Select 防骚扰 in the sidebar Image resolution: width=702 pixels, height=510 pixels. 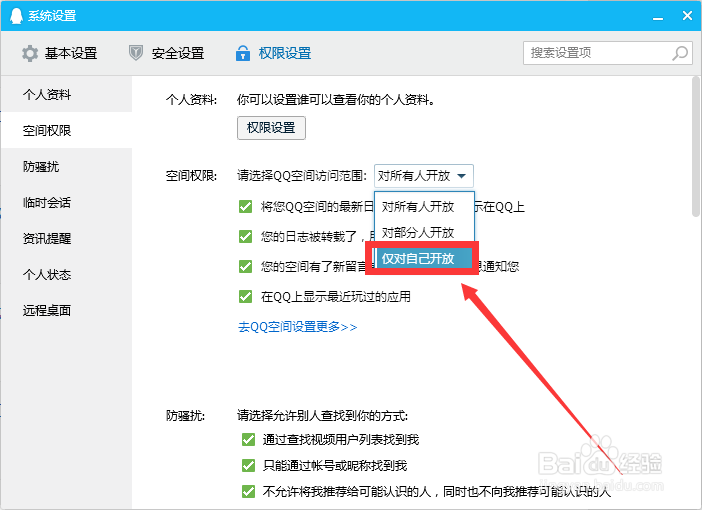[66, 167]
